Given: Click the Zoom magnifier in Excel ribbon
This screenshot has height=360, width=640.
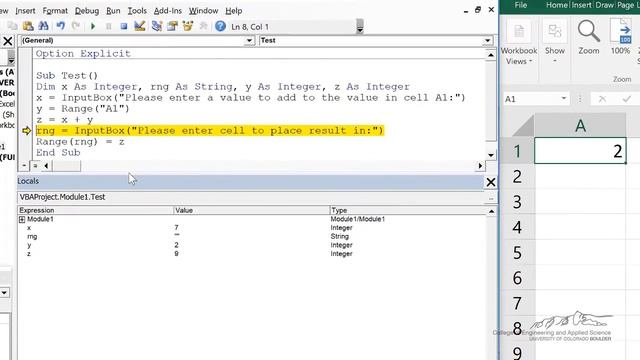Looking at the screenshot, I should coord(589,37).
